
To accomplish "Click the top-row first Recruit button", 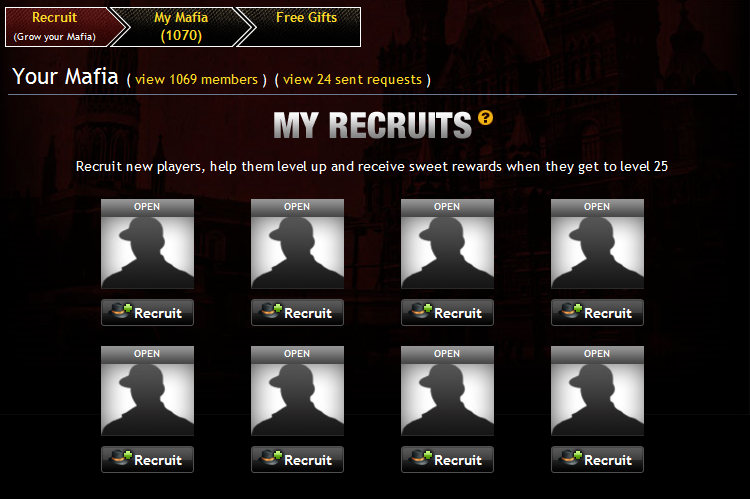I will (x=147, y=312).
